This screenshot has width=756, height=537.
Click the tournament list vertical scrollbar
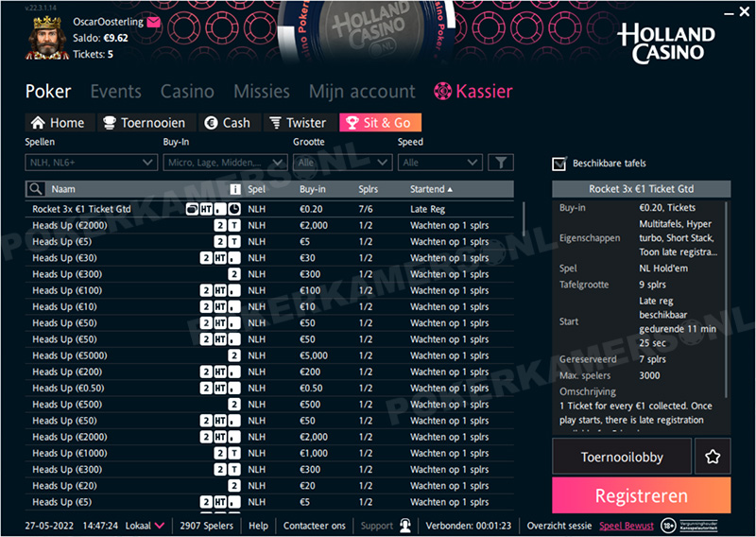[524, 219]
